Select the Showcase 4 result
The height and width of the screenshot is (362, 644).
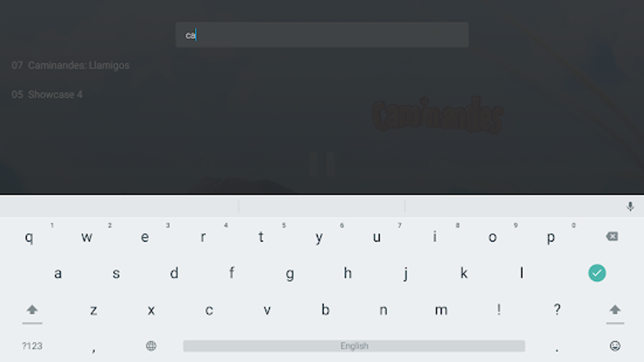point(47,95)
